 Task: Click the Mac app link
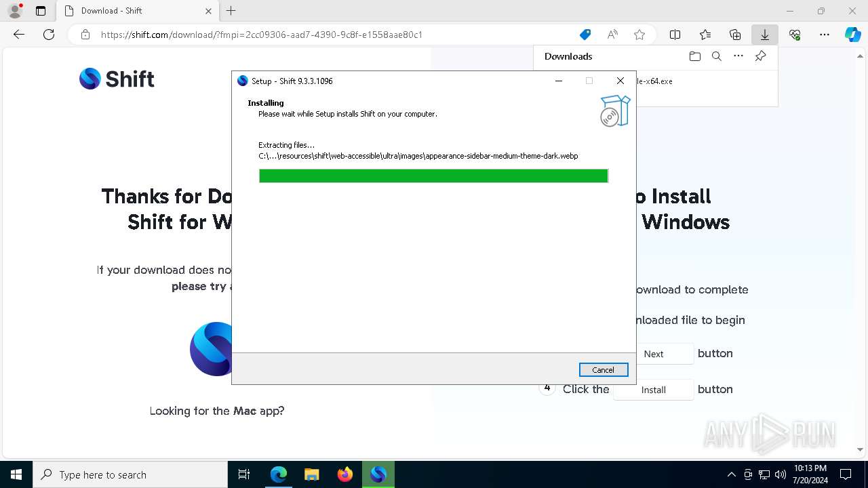244,411
